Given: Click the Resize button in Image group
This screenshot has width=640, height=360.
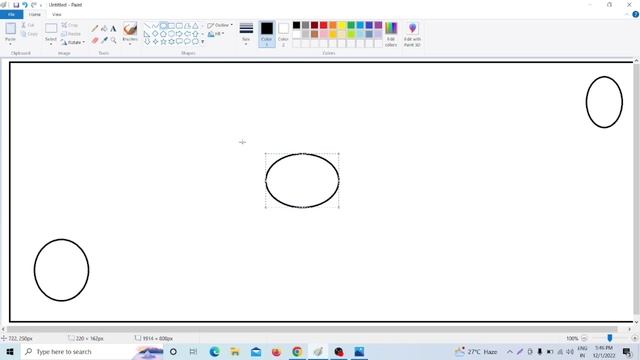Looking at the screenshot, I should coord(71,34).
